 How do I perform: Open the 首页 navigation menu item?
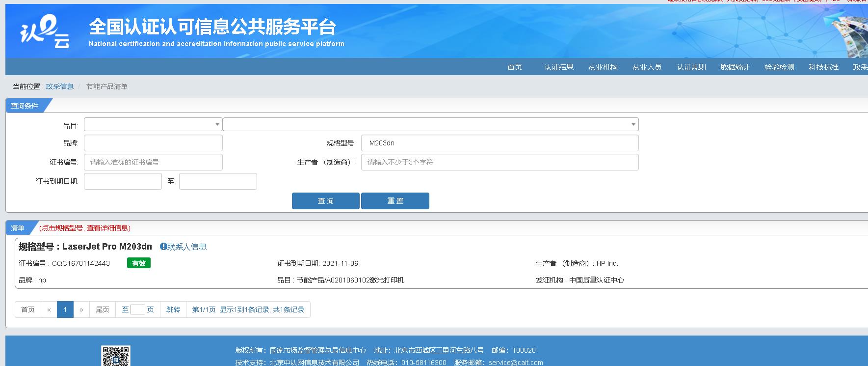515,67
